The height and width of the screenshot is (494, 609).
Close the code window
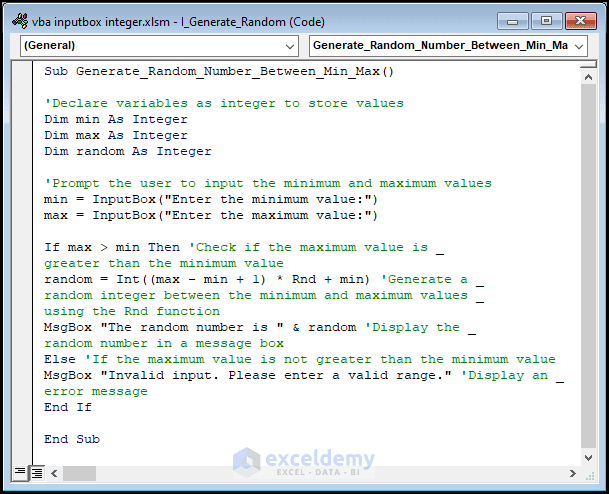(x=581, y=21)
